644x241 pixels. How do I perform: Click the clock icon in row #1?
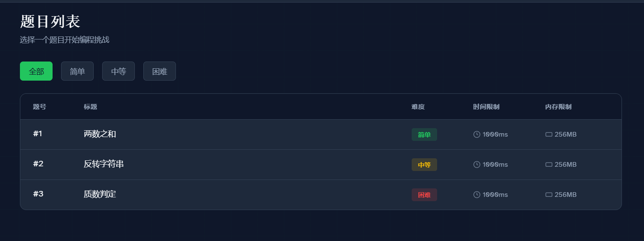pos(477,135)
